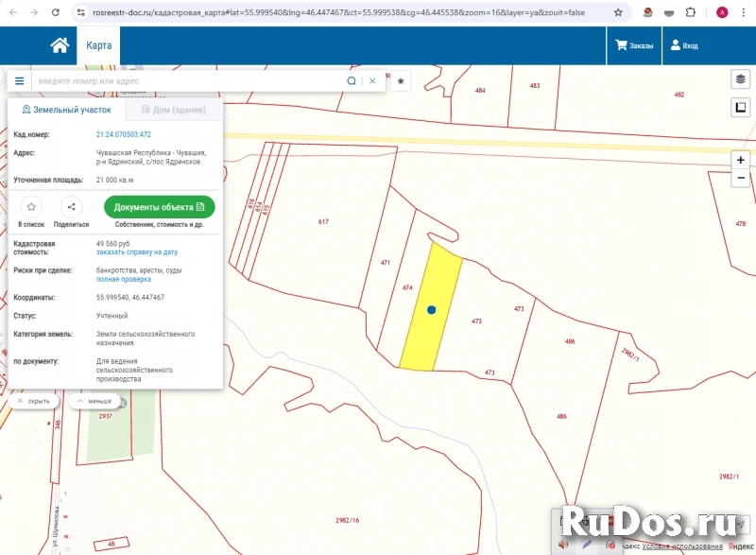
Task: Click the Поделиться share icon
Action: click(x=72, y=207)
